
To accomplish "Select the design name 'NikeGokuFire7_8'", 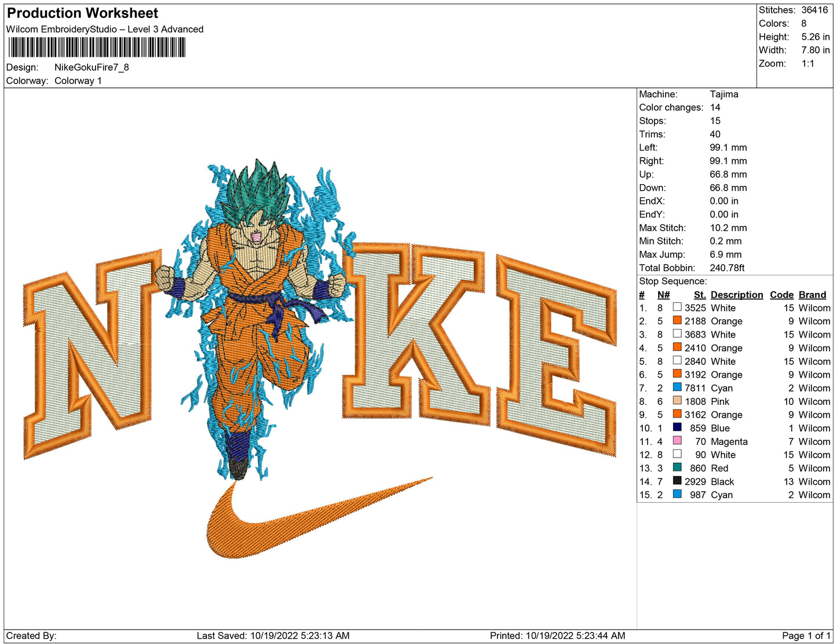I will (92, 67).
